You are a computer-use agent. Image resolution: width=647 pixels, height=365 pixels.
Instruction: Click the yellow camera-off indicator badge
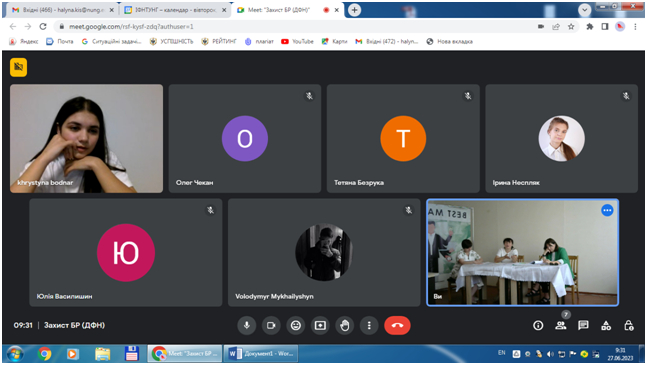(x=19, y=67)
